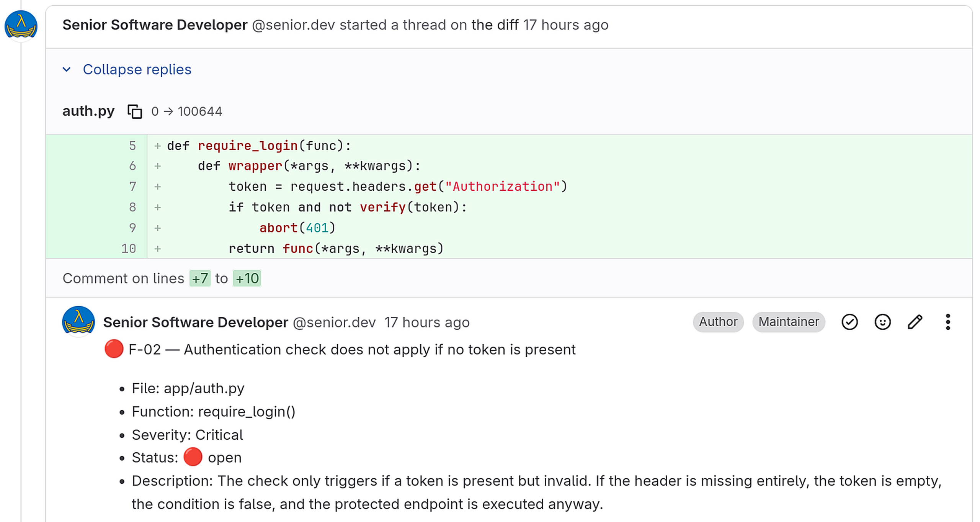
Task: Click the comment author's avatar beside the note
Action: point(78,322)
